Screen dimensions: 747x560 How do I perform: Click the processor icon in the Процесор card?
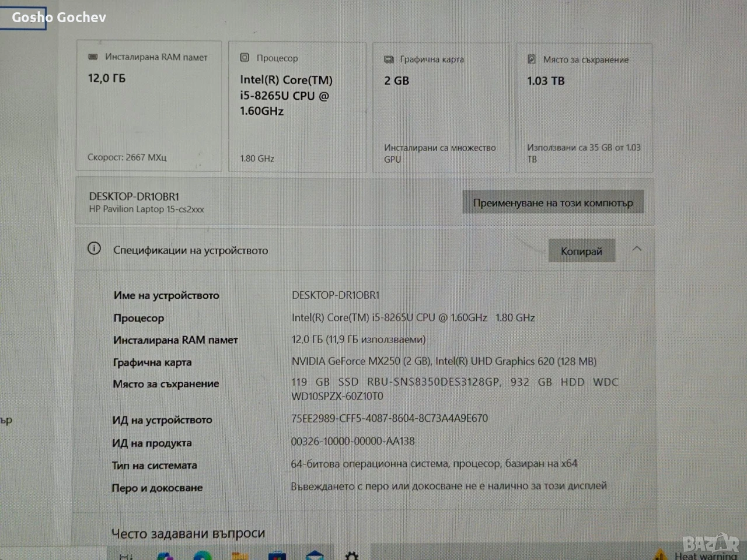point(245,58)
